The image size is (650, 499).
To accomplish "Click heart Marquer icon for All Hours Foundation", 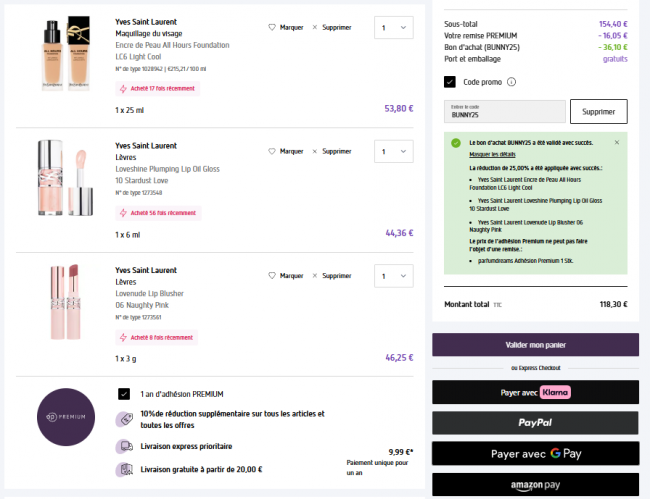I will tap(272, 27).
